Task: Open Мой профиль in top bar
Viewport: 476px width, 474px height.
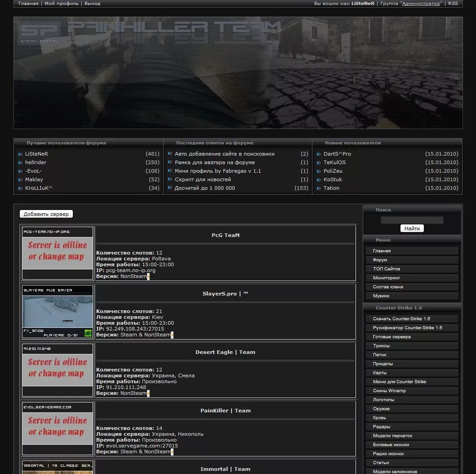Action: (x=62, y=3)
